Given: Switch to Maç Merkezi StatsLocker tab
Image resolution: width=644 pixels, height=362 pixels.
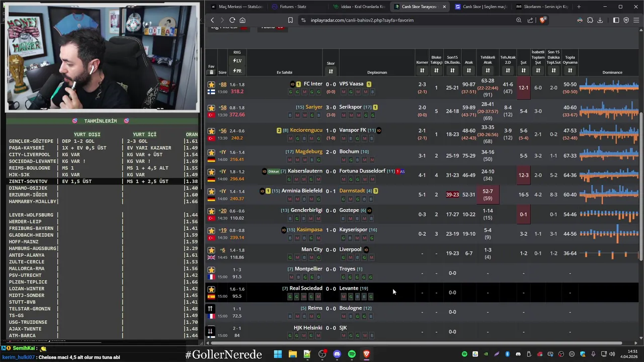Looking at the screenshot, I should 237,7.
